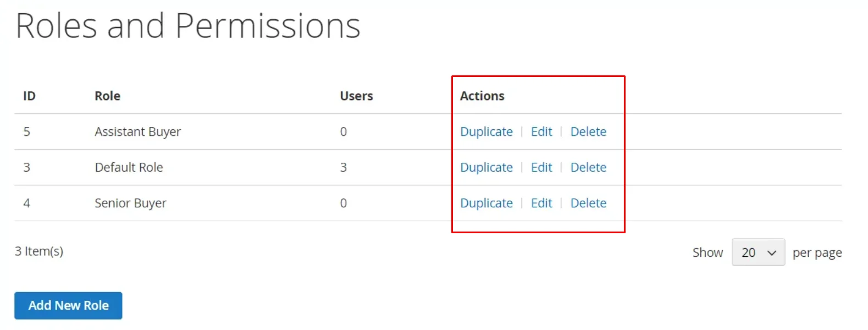Image resolution: width=868 pixels, height=330 pixels.
Task: Edit the Default Role
Action: tap(541, 167)
